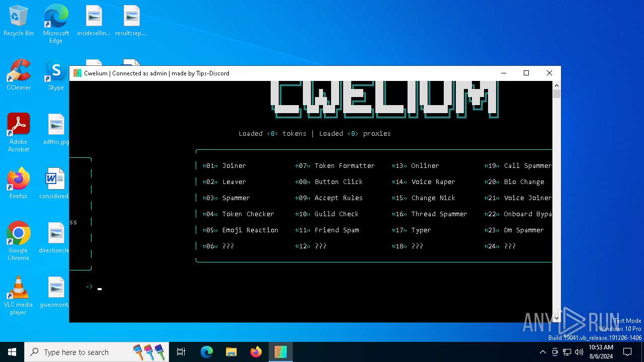
Task: Click the "09 Accept Rules" text
Action: tap(329, 198)
